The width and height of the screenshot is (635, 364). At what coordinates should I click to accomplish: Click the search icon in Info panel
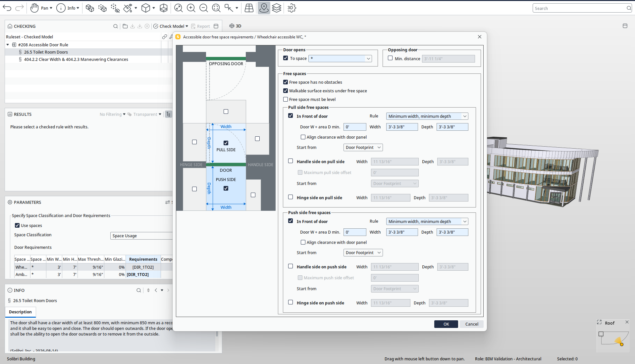tap(139, 290)
